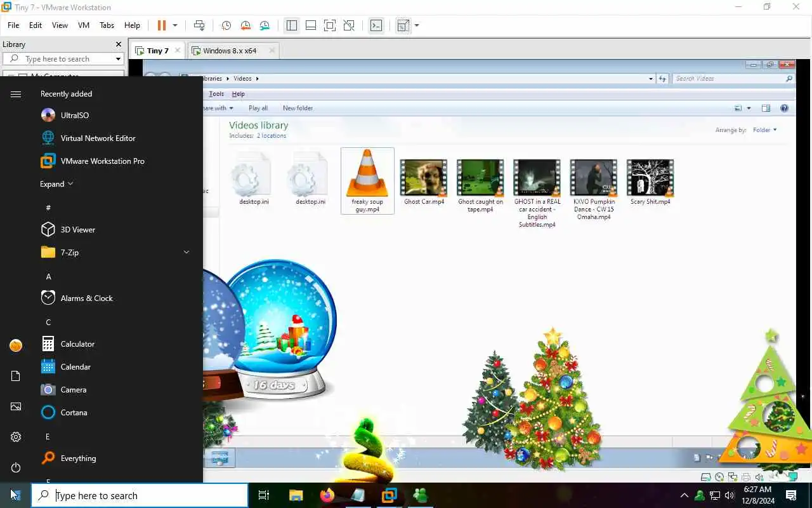This screenshot has width=812, height=508.
Task: Open Pictures from Start left rail
Action: tap(16, 406)
